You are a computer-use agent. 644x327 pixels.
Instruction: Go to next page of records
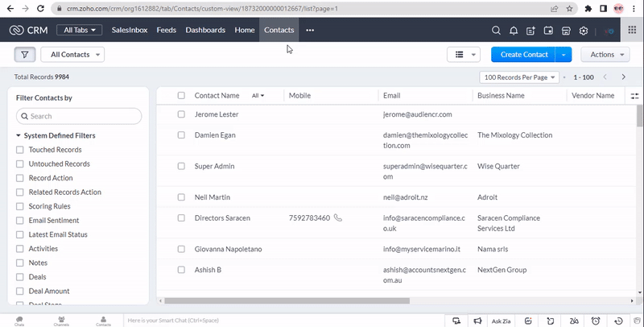pos(623,77)
